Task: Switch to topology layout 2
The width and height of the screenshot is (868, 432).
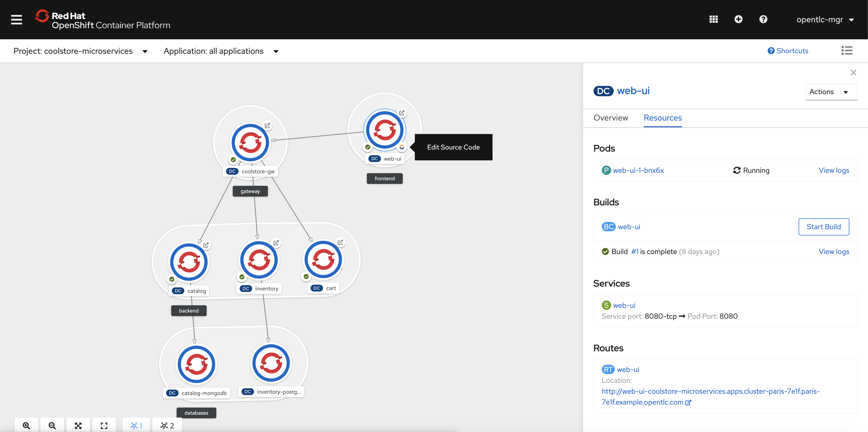Action: click(168, 426)
